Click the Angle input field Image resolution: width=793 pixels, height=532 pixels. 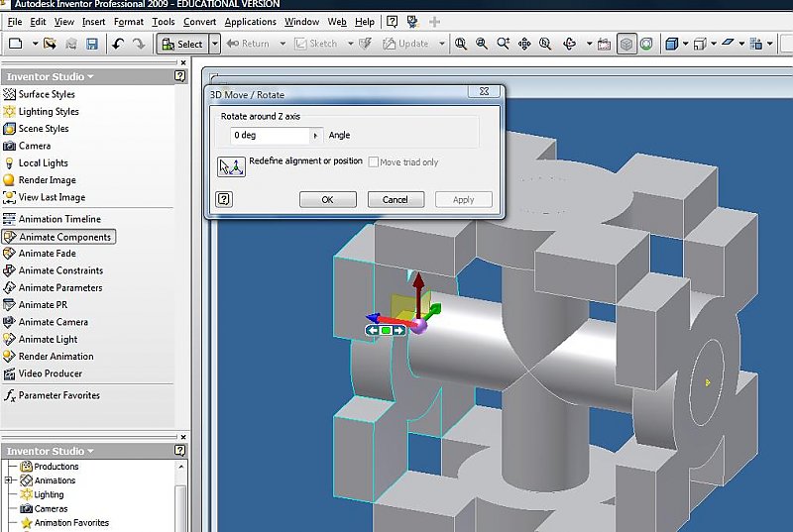(270, 136)
